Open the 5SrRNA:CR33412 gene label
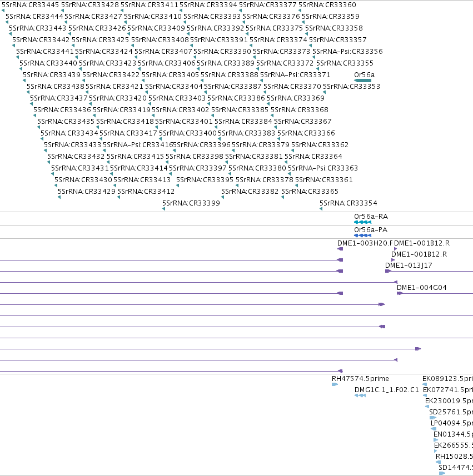473x476 pixels. 146,192
